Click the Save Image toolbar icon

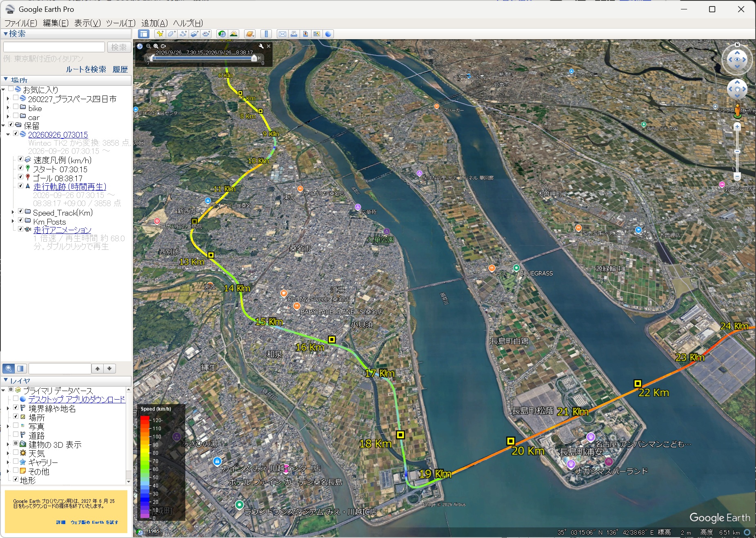click(305, 34)
